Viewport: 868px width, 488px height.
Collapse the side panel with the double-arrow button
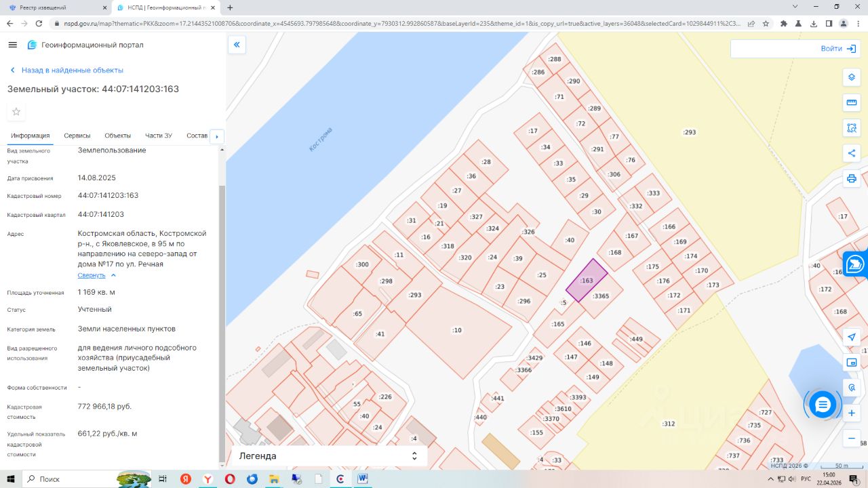coord(237,45)
